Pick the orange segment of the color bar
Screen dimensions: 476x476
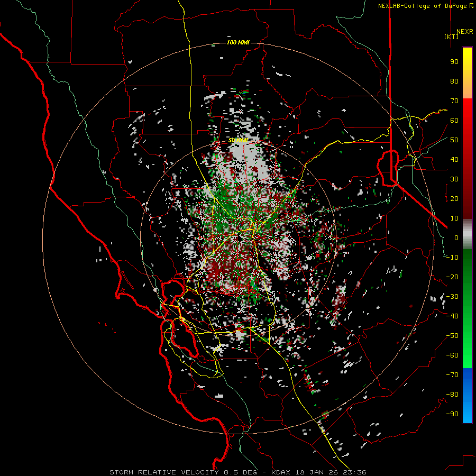coord(467,89)
